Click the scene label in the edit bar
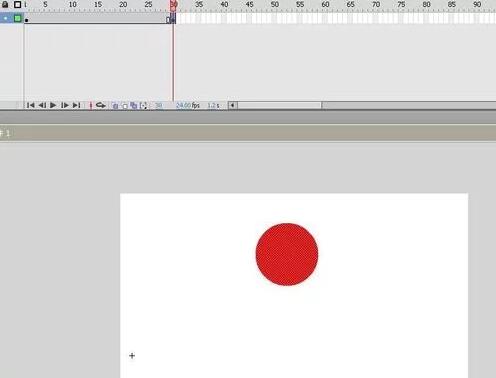 point(5,133)
